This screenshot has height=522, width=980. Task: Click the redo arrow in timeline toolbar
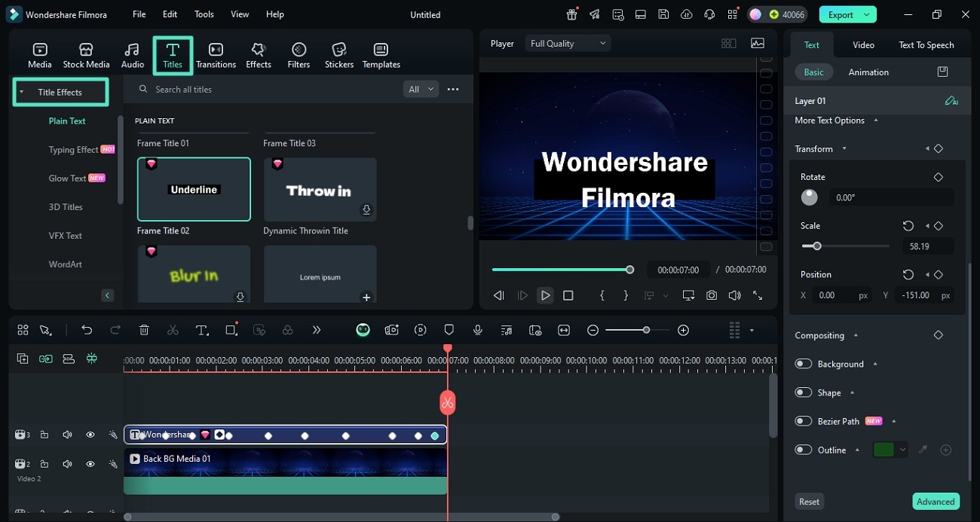coord(115,330)
